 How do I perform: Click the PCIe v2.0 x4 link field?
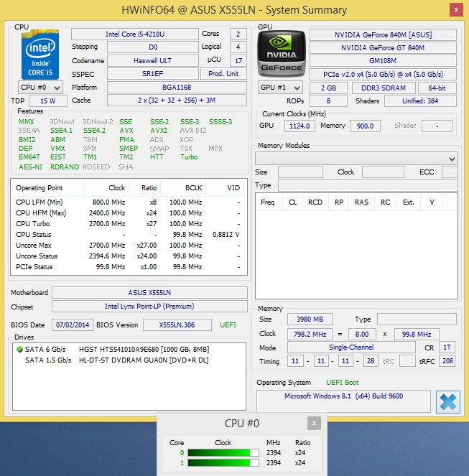(383, 75)
